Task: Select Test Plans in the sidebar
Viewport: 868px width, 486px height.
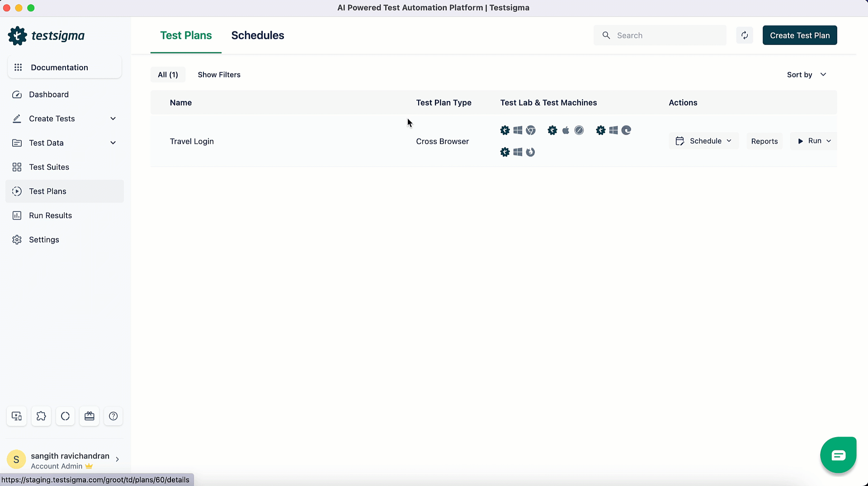Action: [65, 191]
